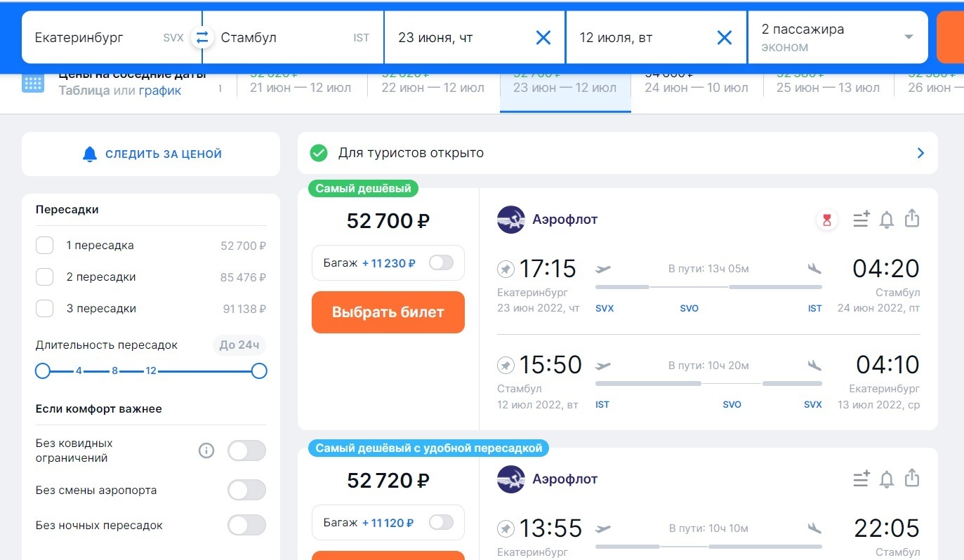This screenshot has height=560, width=964.
Task: Click the bell icon on first Аэрофлот ticket
Action: click(x=887, y=220)
